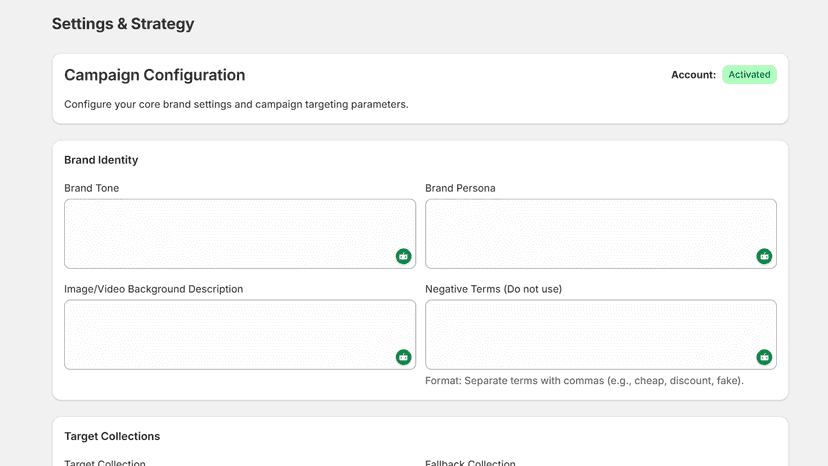This screenshot has width=828, height=466.
Task: Focus the Brand Persona text area
Action: (x=601, y=234)
